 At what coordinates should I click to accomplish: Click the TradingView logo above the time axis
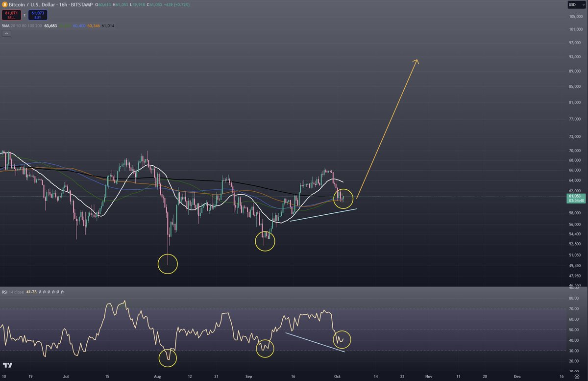(7, 365)
